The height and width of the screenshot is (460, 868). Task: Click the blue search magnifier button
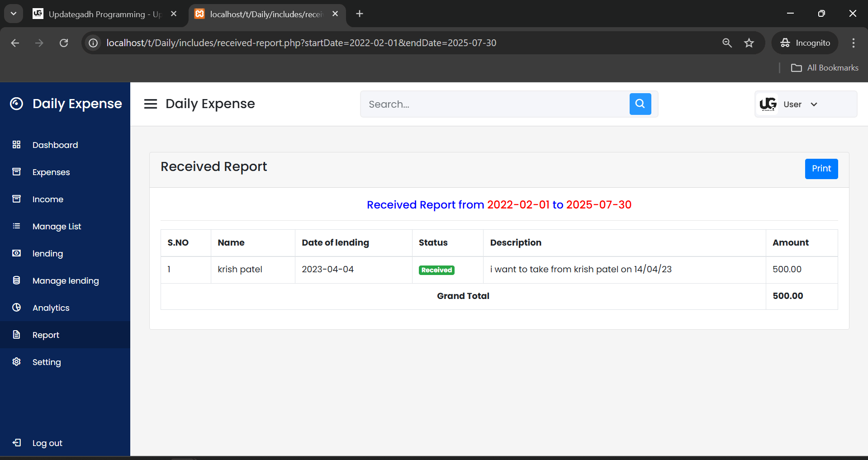click(640, 104)
